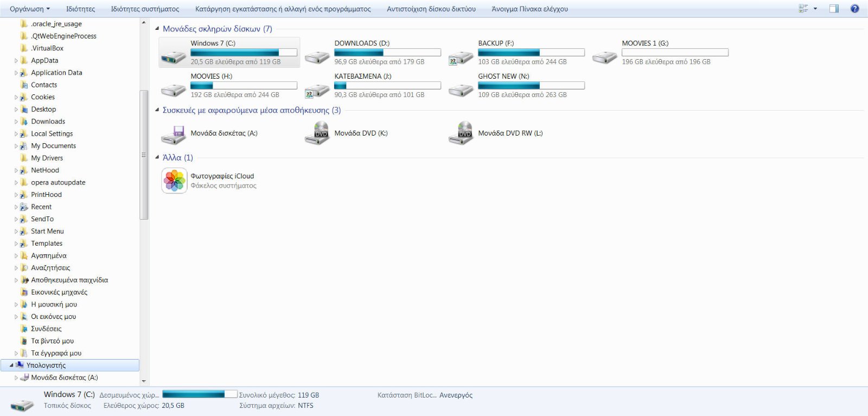Click the navigation pane scroll-down arrow
This screenshot has width=868, height=416.
(x=144, y=381)
